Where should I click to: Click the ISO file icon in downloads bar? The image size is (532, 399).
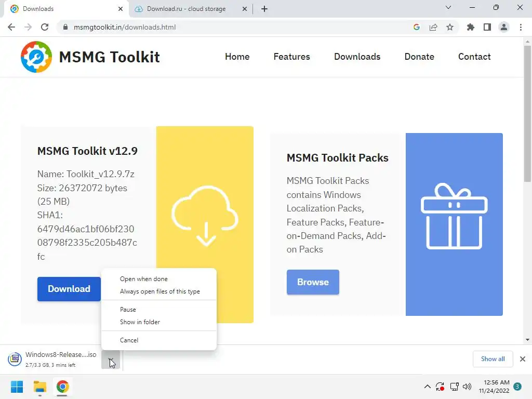click(15, 359)
